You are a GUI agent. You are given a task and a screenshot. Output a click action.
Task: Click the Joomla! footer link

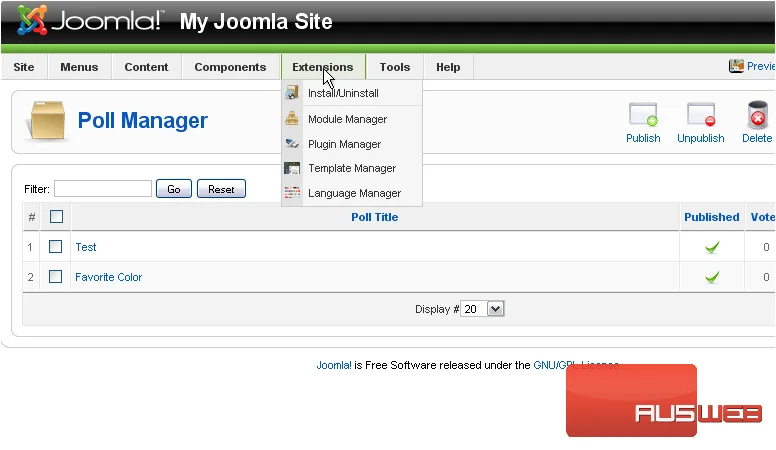click(x=334, y=365)
